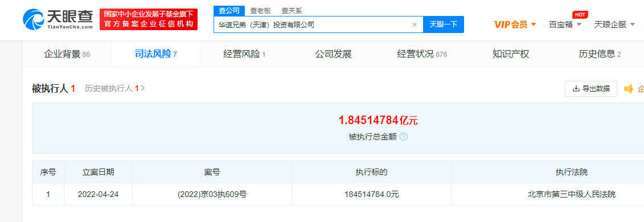Image resolution: width=644 pixels, height=222 pixels.
Task: Click the 立案日期 column header
Action: point(98,172)
